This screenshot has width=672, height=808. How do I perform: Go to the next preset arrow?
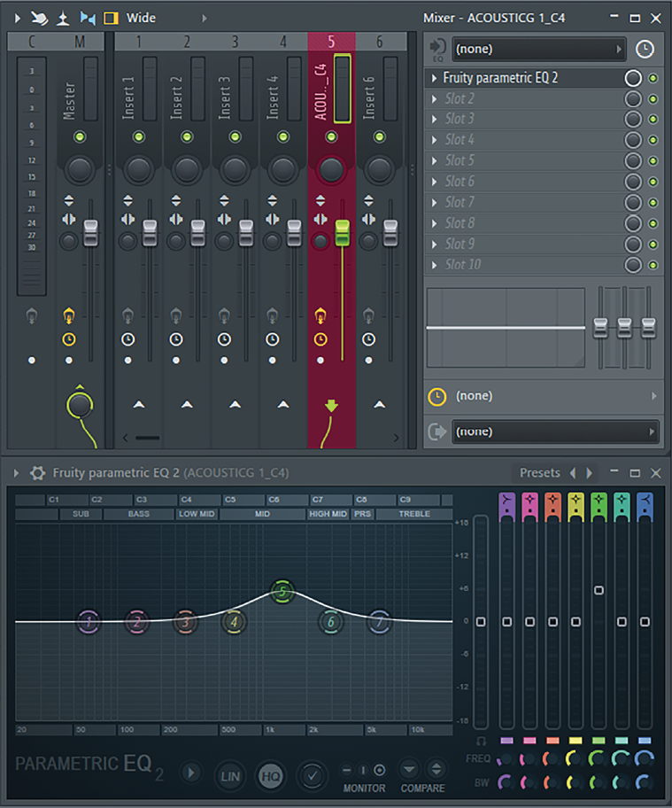589,472
